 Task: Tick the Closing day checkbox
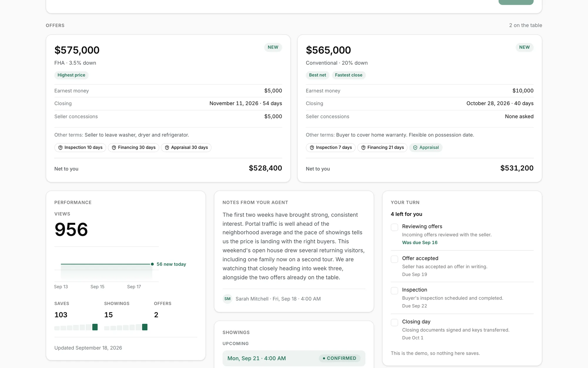click(x=394, y=322)
